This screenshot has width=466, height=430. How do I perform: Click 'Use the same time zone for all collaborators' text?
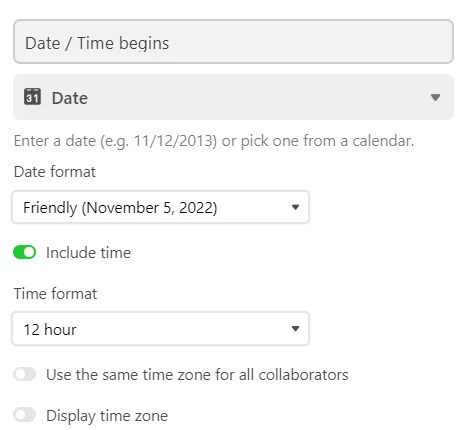tap(197, 375)
